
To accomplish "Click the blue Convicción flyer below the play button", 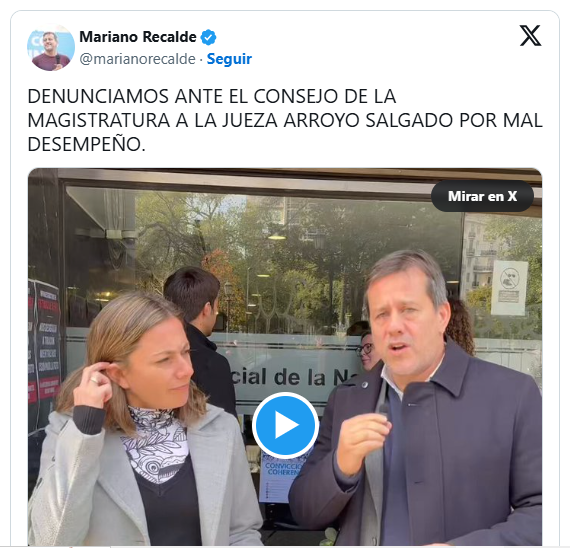I will point(279,478).
